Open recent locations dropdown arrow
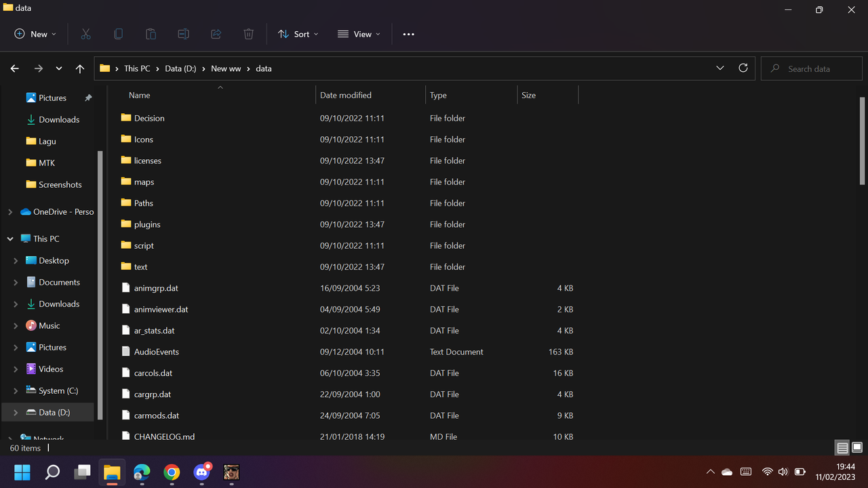Image resolution: width=868 pixels, height=488 pixels. click(59, 68)
